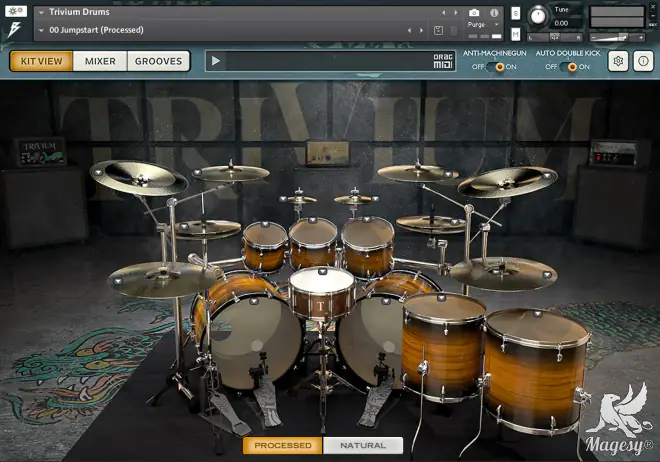The image size is (660, 462).
Task: Open the snare drum options arrow
Action: (x=322, y=271)
